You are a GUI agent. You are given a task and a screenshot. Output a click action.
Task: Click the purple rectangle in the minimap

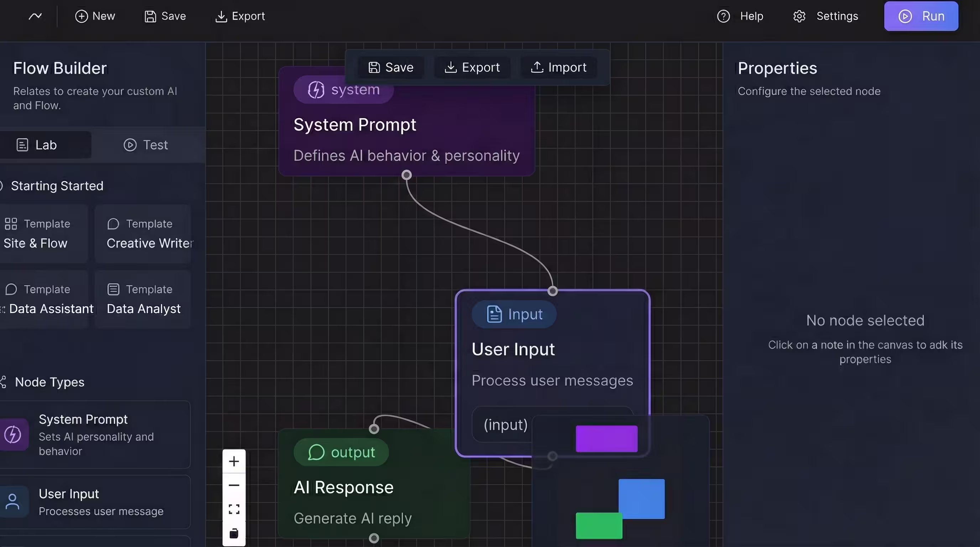(606, 439)
